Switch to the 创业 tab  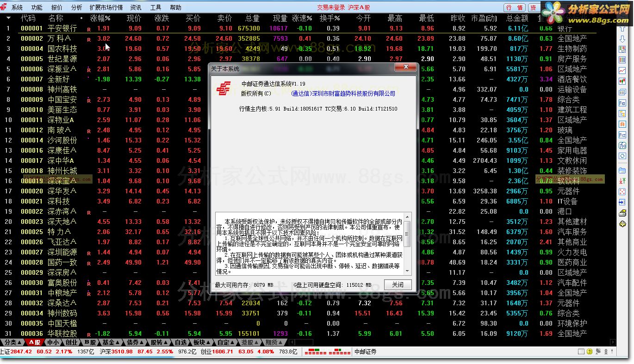[x=71, y=343]
